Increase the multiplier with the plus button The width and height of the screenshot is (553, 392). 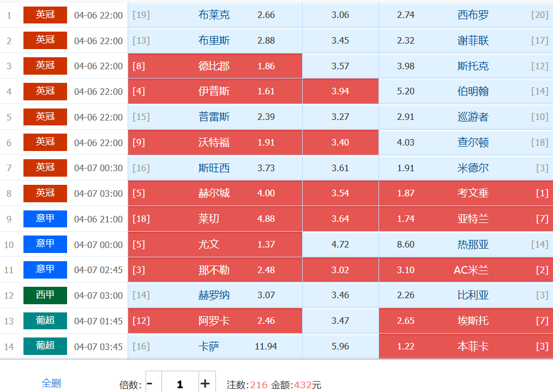point(205,384)
